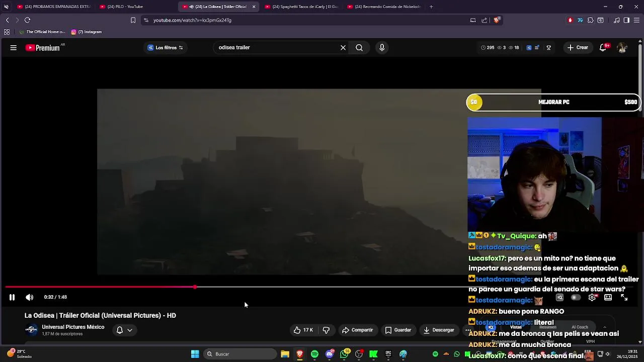Enter fullscreen video mode

tap(624, 298)
